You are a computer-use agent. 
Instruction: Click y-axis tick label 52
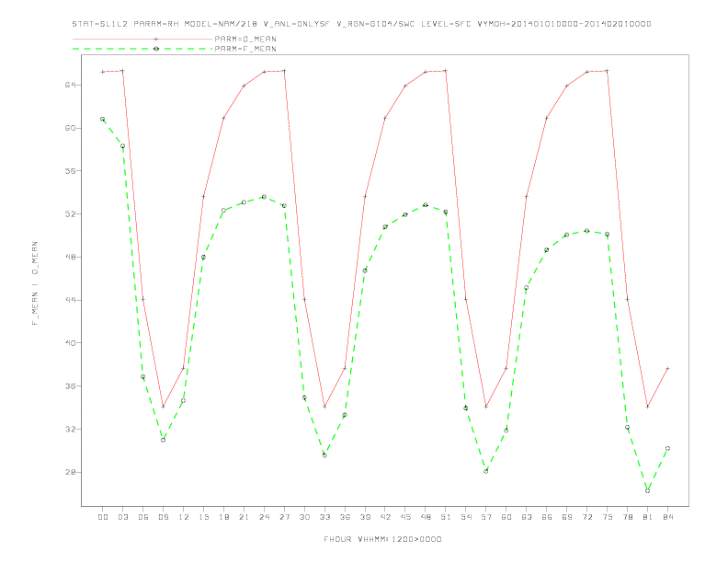click(70, 214)
